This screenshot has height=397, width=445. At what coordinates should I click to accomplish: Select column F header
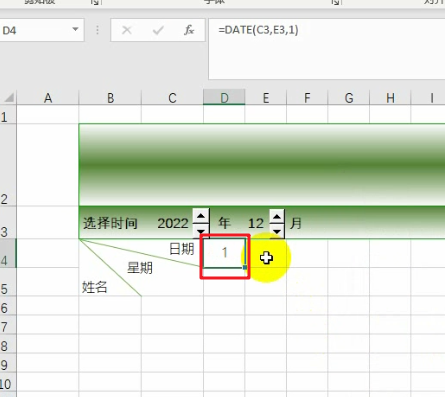307,98
